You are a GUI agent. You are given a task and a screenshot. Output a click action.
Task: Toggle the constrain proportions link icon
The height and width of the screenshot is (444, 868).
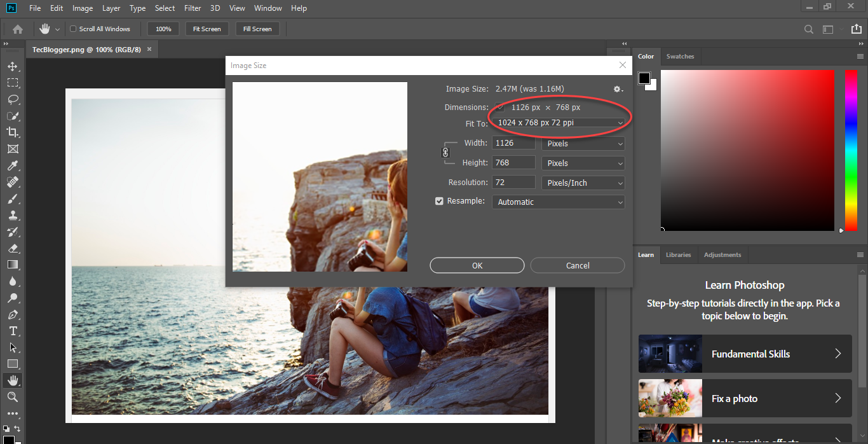click(445, 153)
